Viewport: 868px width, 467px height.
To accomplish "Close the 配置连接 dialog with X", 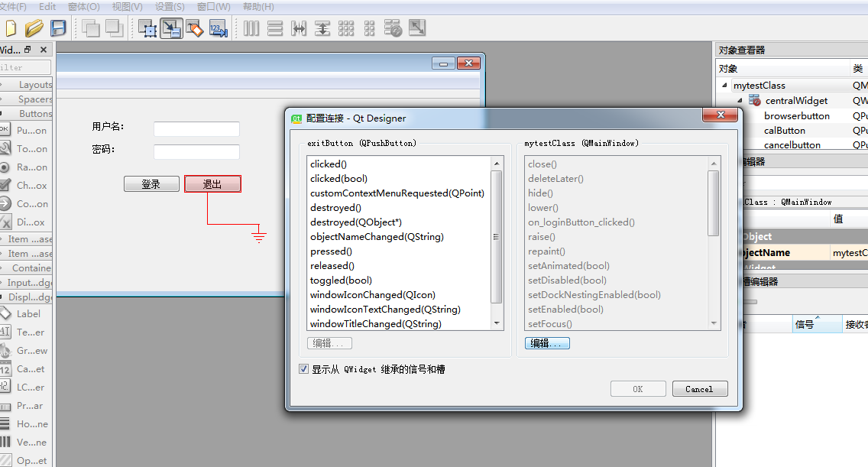I will click(721, 115).
